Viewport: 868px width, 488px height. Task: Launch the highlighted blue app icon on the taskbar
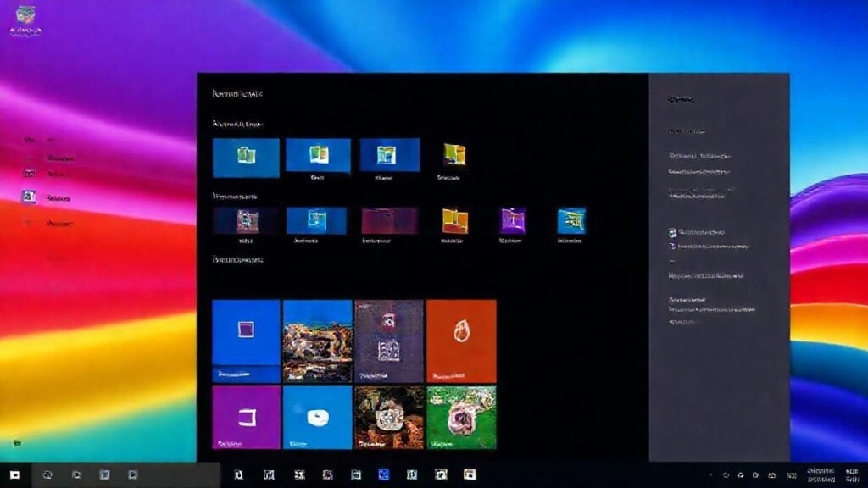click(386, 475)
